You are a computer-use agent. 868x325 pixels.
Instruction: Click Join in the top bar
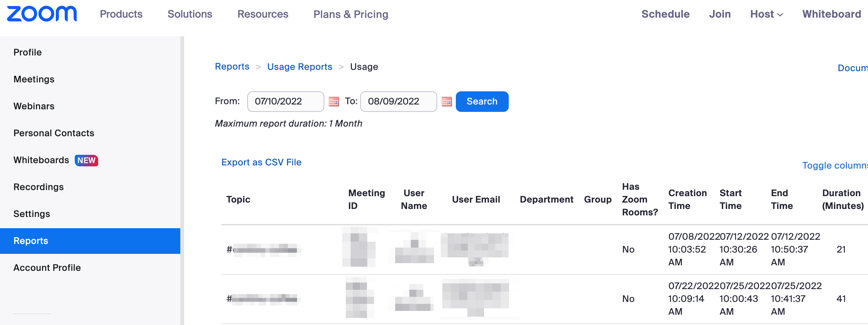pyautogui.click(x=720, y=14)
